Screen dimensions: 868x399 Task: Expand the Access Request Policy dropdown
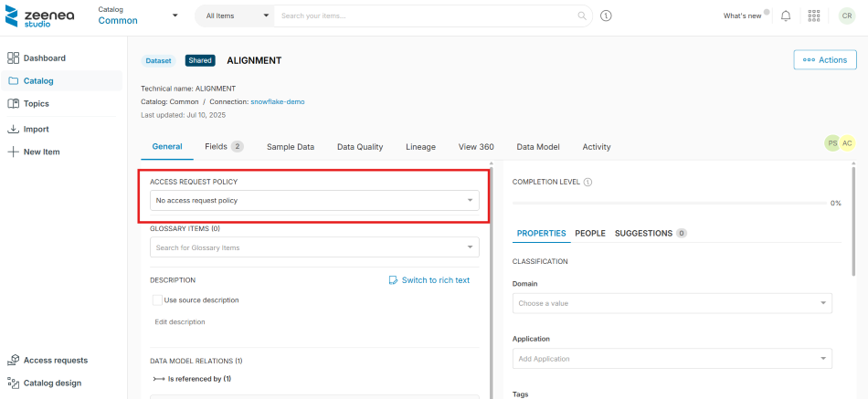pyautogui.click(x=314, y=200)
